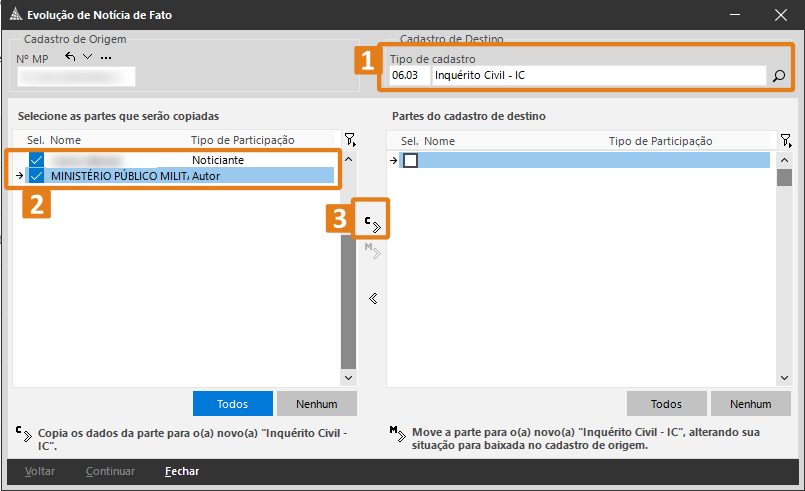Click Tipo de Participação header in destination list
This screenshot has height=491, width=805.
pos(660,141)
